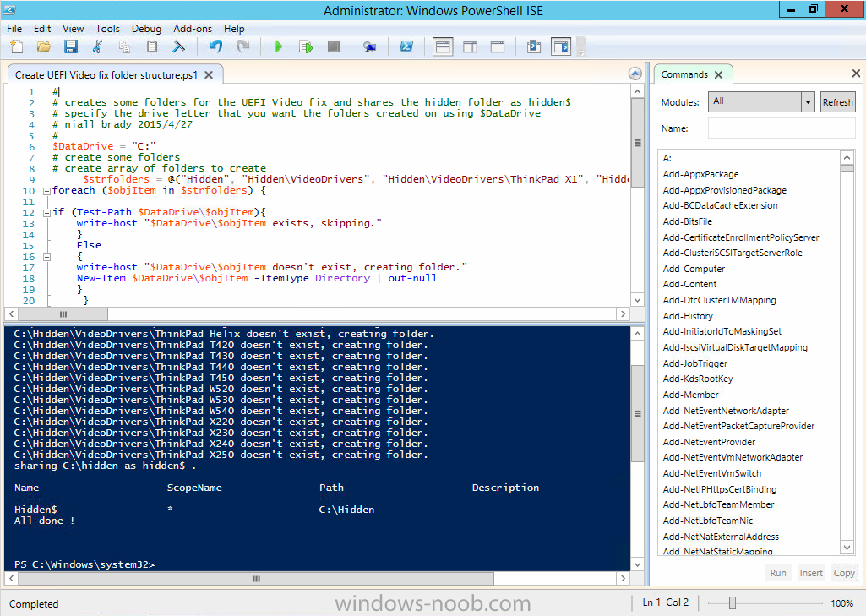Close the script tab with X
The width and height of the screenshot is (866, 616).
tap(209, 75)
